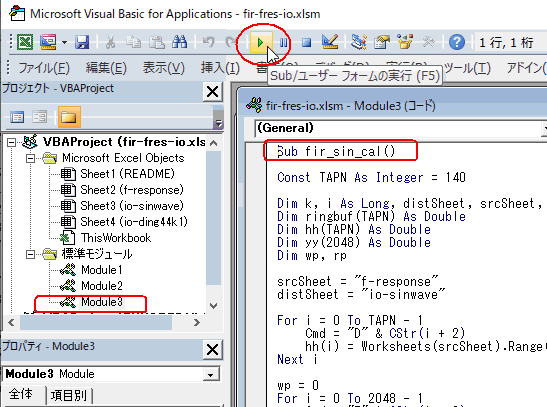Open the ファイル(F) menu
Screen dimensions: 547x407
(x=44, y=68)
